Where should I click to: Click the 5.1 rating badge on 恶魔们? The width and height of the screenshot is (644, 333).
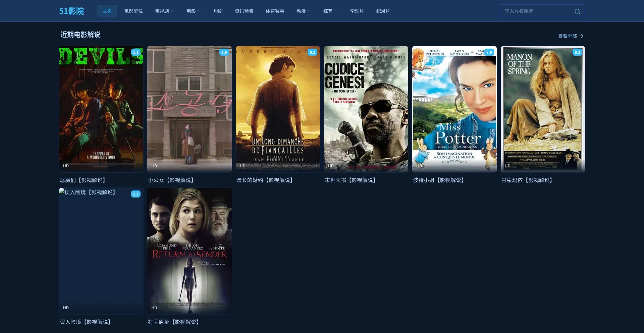[136, 52]
